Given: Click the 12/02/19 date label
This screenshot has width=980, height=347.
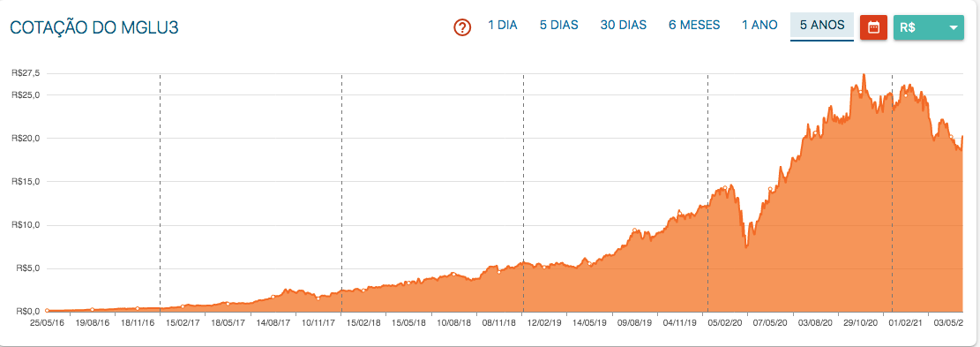Looking at the screenshot, I should pos(544,324).
